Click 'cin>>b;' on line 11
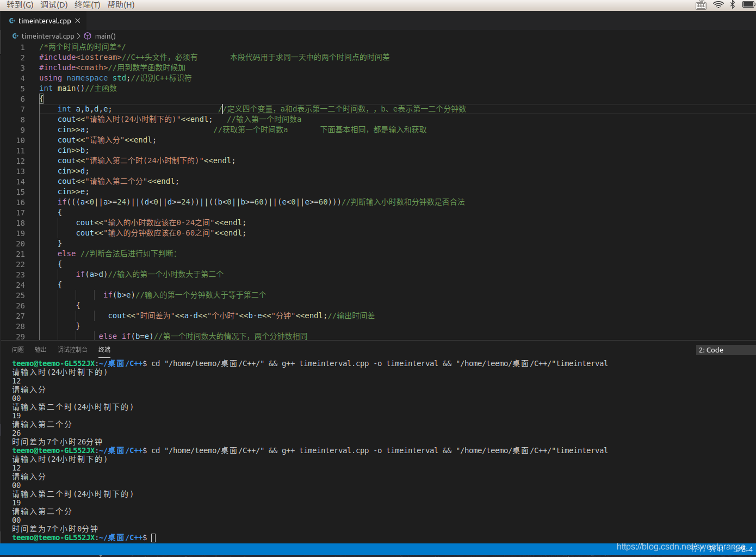 (73, 150)
